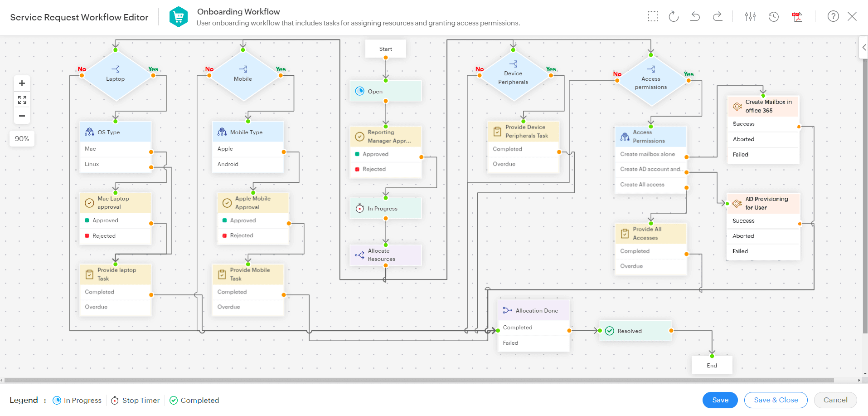Open the workflow settings adjustments
868x416 pixels.
tap(750, 16)
